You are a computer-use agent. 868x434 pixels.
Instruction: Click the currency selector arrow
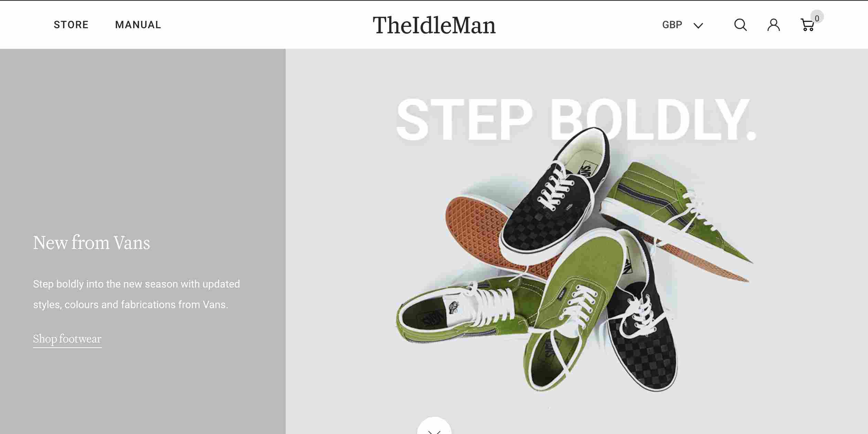(699, 25)
